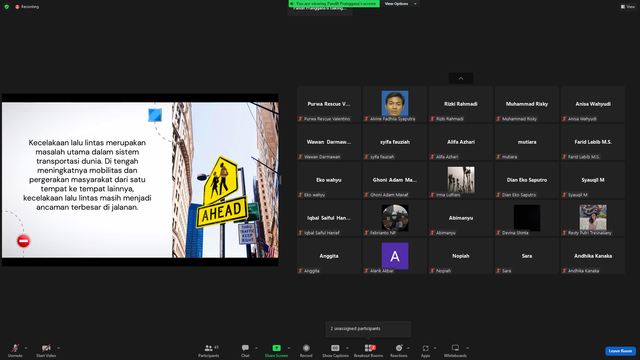Open Whiteboards
Image resolution: width=640 pixels, height=360 pixels.
pos(455,350)
